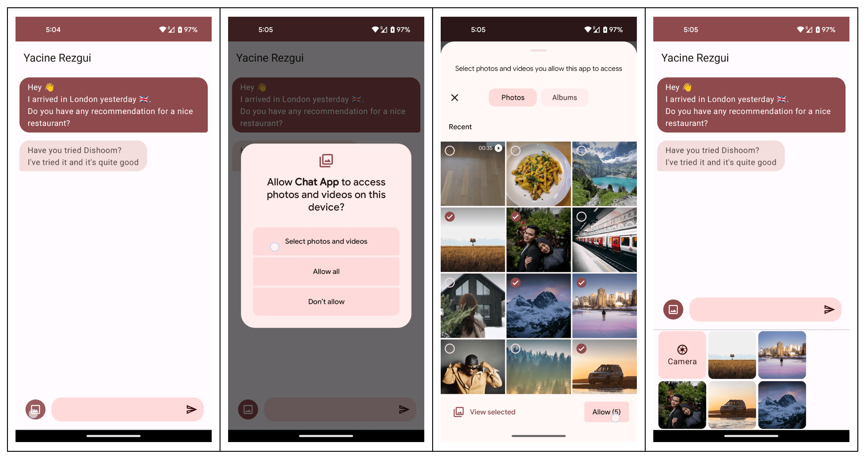This screenshot has width=868, height=460.
Task: Tap the close X button in photo selector
Action: pyautogui.click(x=455, y=98)
